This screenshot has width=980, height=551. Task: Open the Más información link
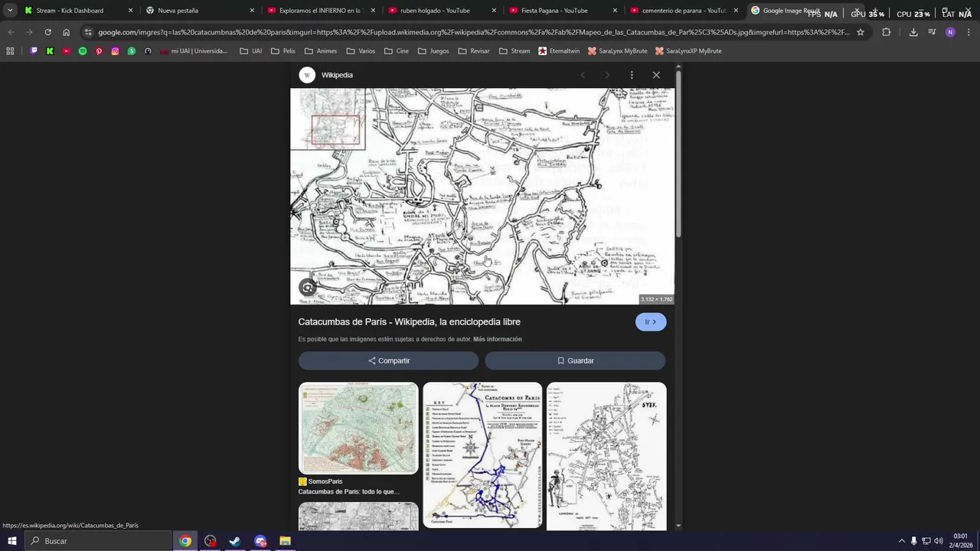[x=497, y=339]
